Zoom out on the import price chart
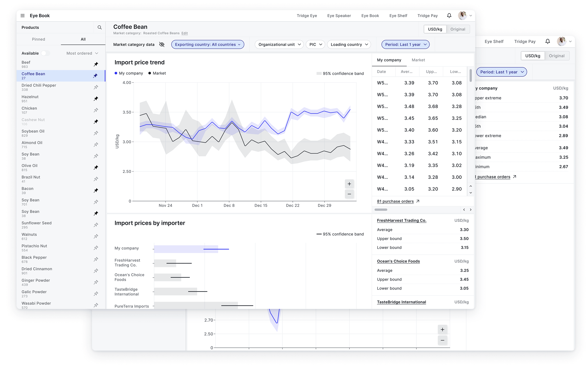This screenshot has height=367, width=588. (x=349, y=194)
